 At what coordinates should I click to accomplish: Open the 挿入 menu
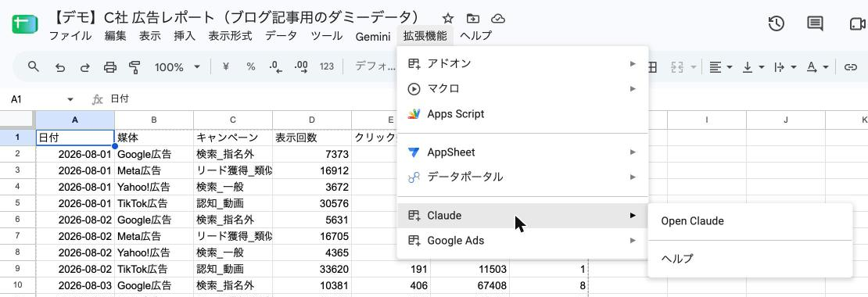click(185, 37)
